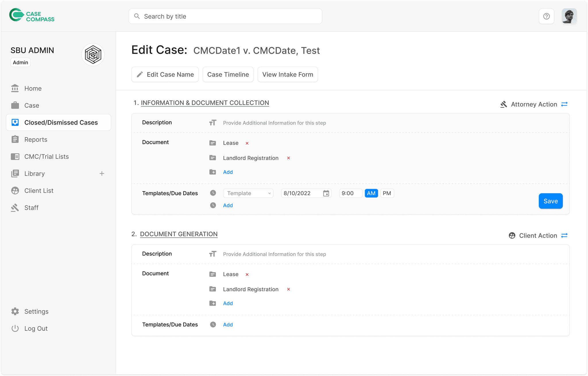Click the SBU Admin organization logo
Screen dimensions: 588x376
(x=93, y=55)
